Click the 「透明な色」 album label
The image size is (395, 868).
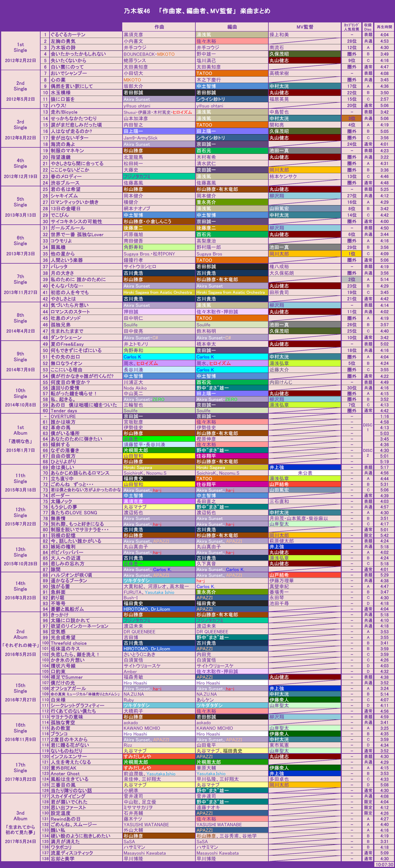pyautogui.click(x=20, y=442)
